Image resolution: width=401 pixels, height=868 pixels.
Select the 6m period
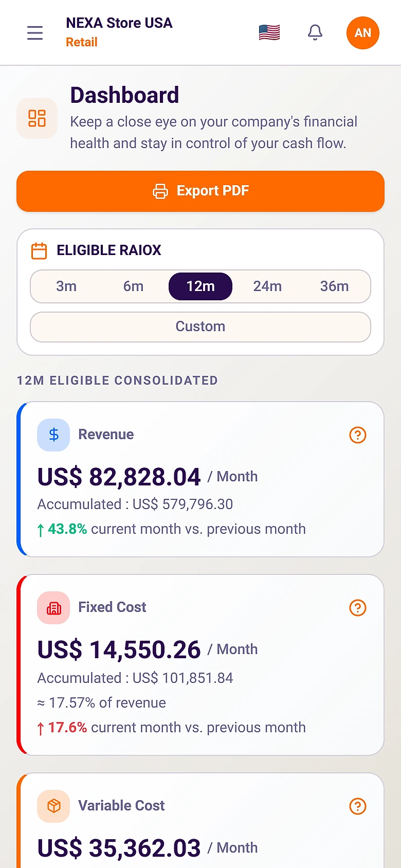point(133,286)
